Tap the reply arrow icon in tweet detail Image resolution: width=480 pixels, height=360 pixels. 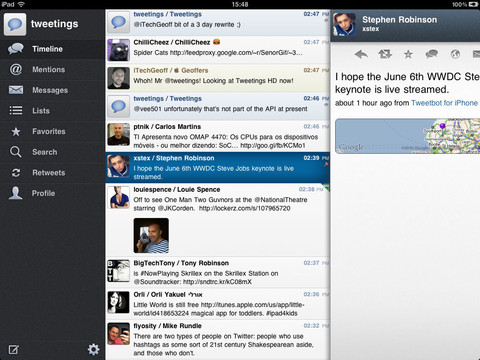[361, 54]
